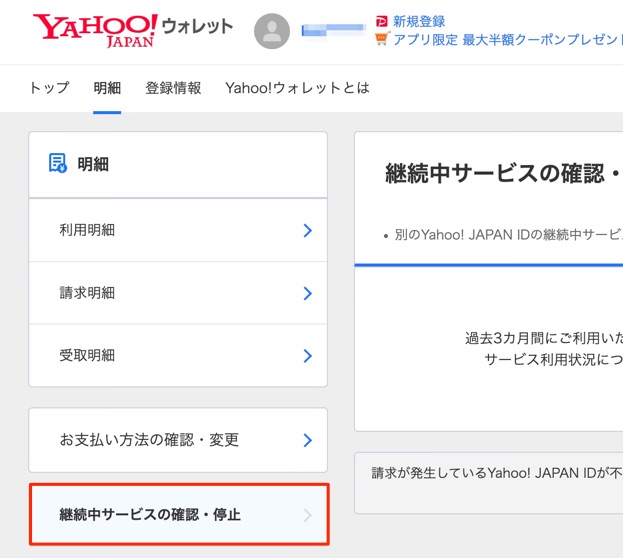Open the Yahoo!ウォレットとは tab
The image size is (623, 558).
tap(297, 88)
